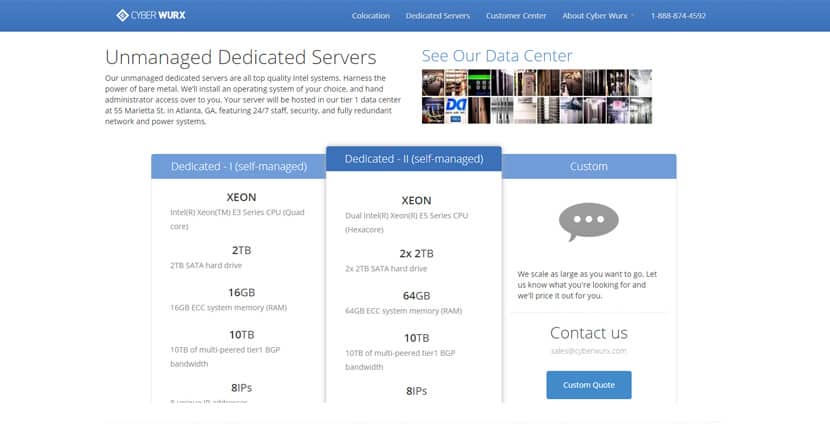Expand the caret beside About Cyber Wurx
The image size is (830, 430).
(632, 16)
